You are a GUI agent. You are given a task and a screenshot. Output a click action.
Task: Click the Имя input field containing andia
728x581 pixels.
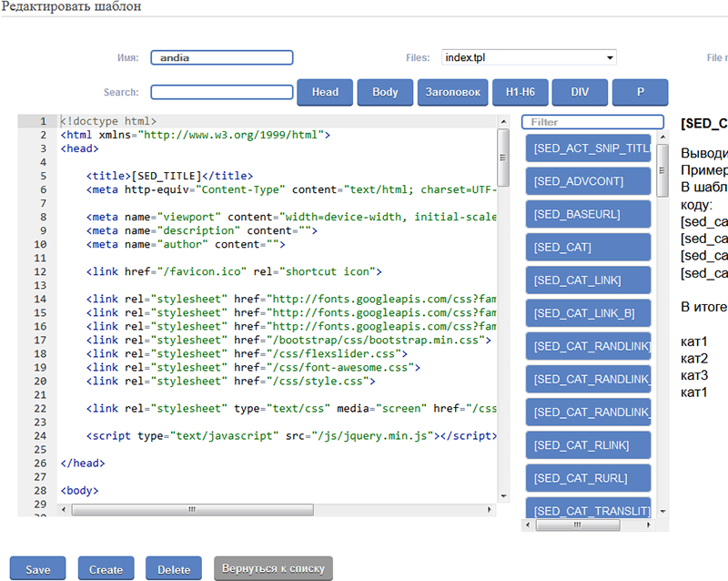221,57
